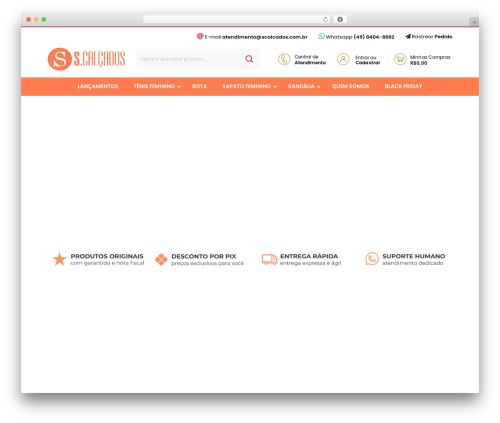The width and height of the screenshot is (500, 423).
Task: Click the atendimento email address link
Action: point(265,37)
